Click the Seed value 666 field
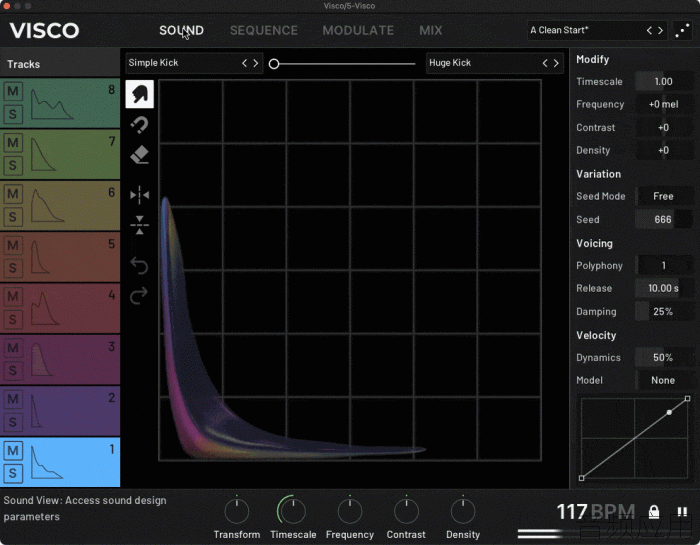 [x=664, y=220]
